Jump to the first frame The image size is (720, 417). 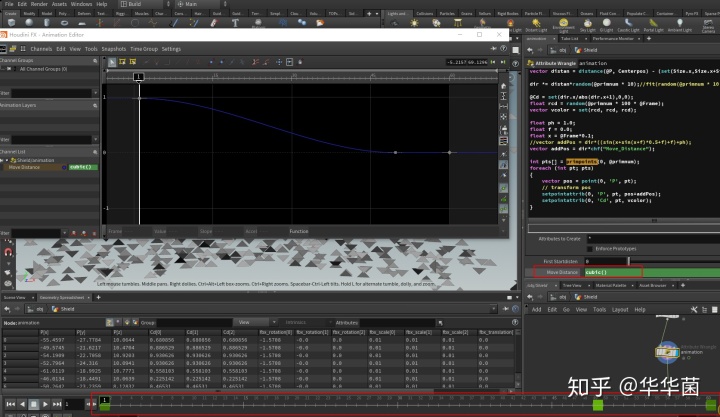(x=9, y=403)
